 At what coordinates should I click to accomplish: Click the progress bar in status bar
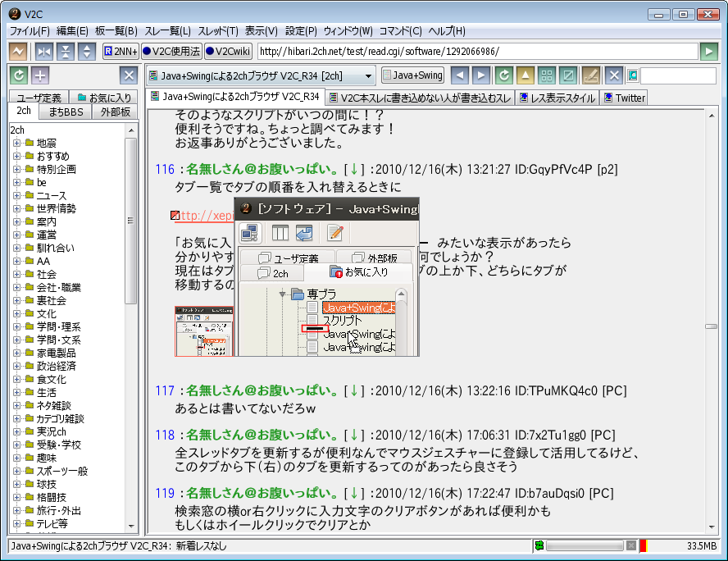[584, 546]
